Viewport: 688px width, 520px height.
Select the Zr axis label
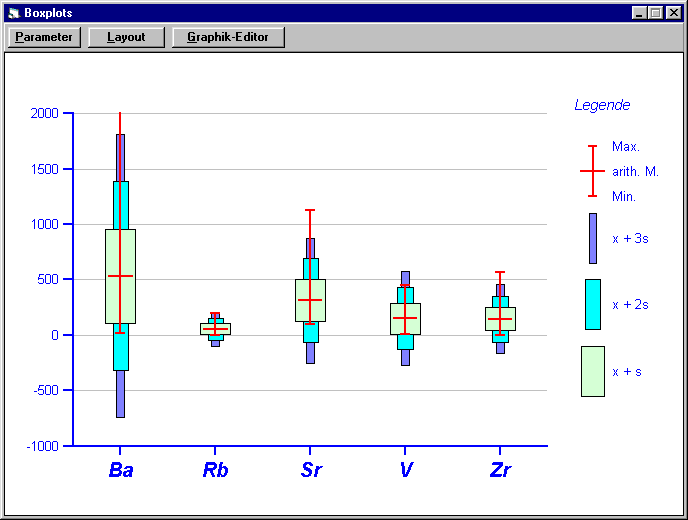click(x=500, y=470)
